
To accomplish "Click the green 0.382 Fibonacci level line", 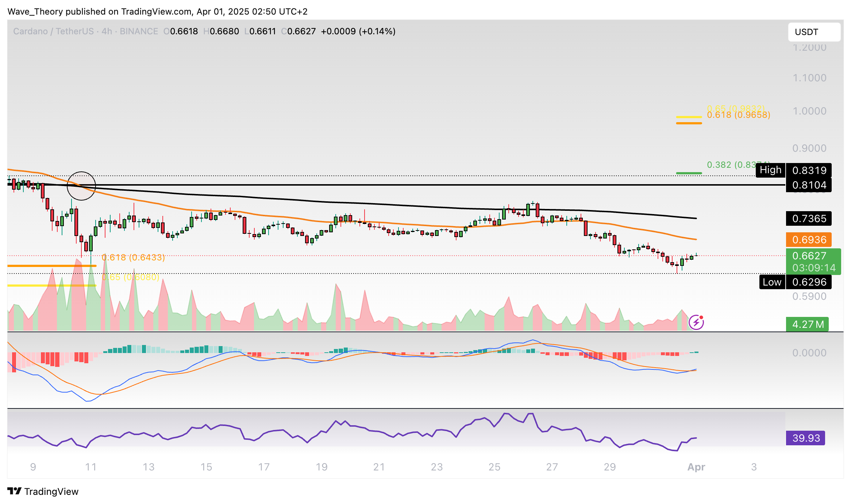I will tap(689, 173).
